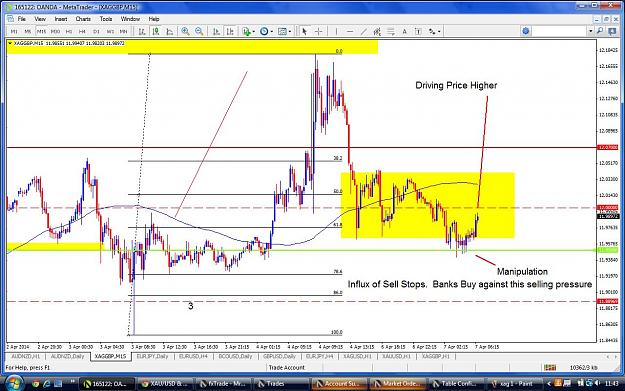Select the crosshair tool
The image size is (625, 391).
click(x=318, y=31)
